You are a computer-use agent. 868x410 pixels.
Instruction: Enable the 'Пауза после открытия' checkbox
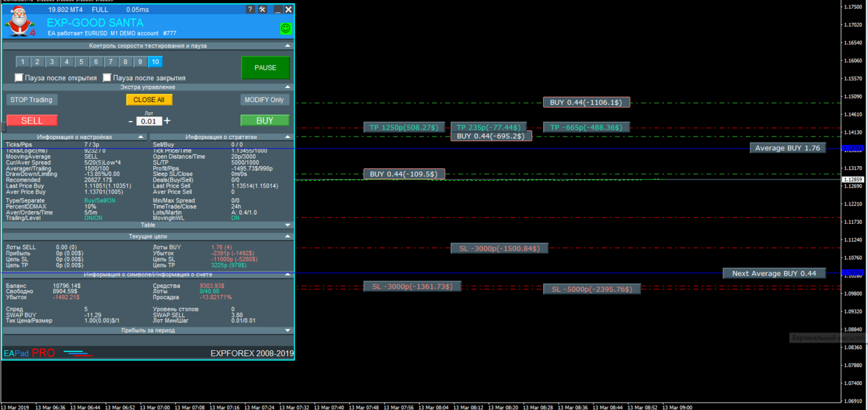click(x=19, y=78)
